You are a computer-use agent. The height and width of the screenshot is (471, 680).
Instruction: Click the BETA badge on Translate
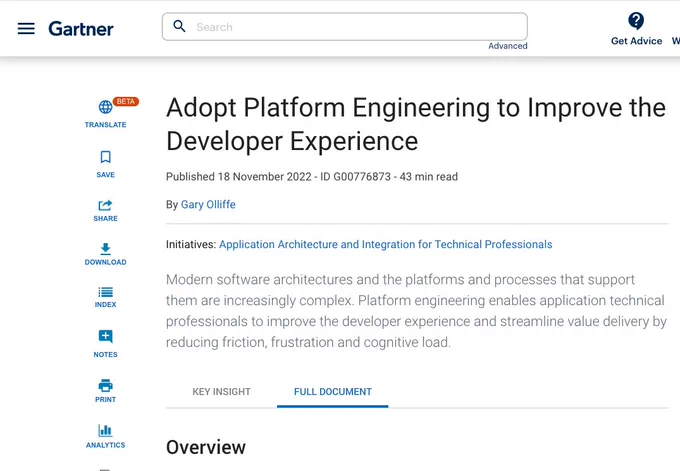[126, 101]
